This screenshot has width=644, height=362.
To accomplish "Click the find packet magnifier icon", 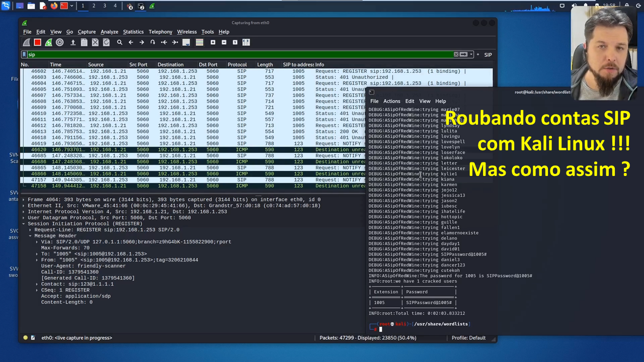I will point(120,42).
